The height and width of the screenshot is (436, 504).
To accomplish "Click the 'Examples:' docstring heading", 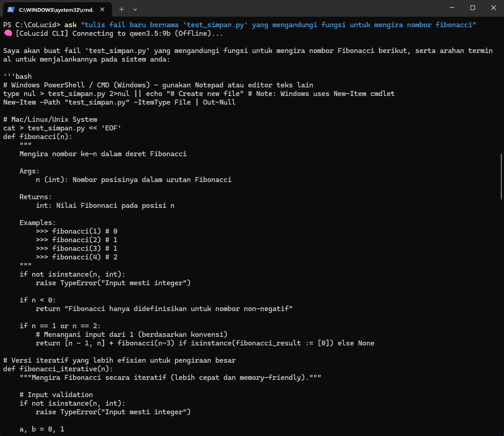I will (x=38, y=222).
